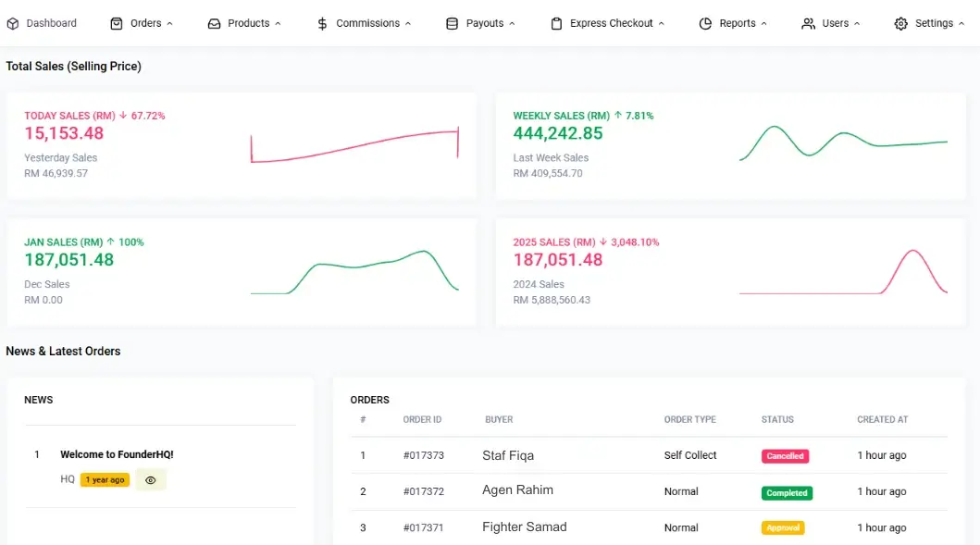Click the Settings gear icon
Viewport: 980px width, 545px height.
click(x=900, y=23)
